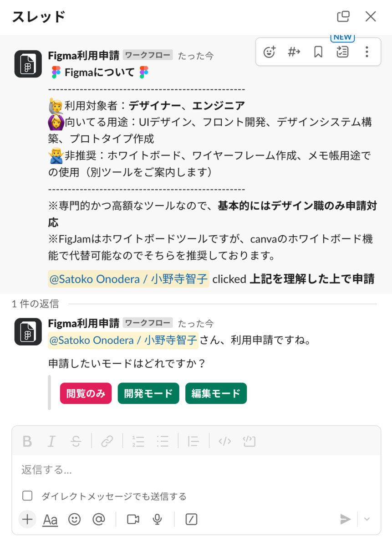
Task: Select the red 閲覧のみ button
Action: [86, 393]
